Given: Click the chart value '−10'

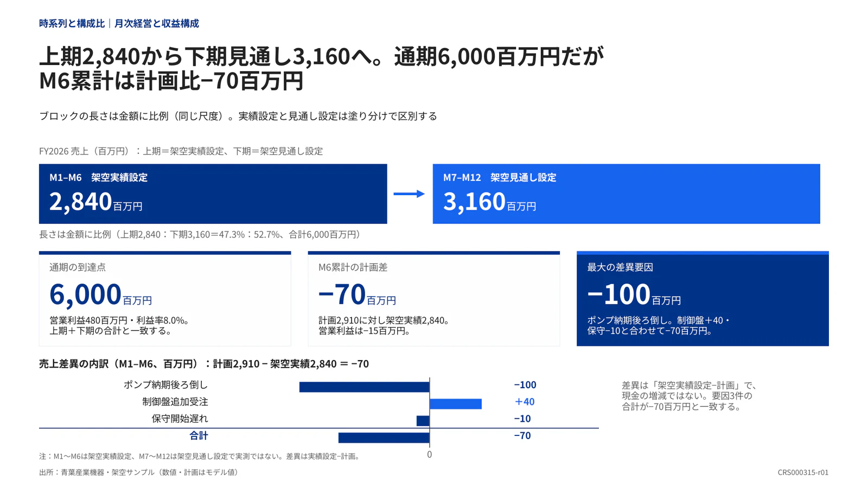Looking at the screenshot, I should [x=522, y=419].
